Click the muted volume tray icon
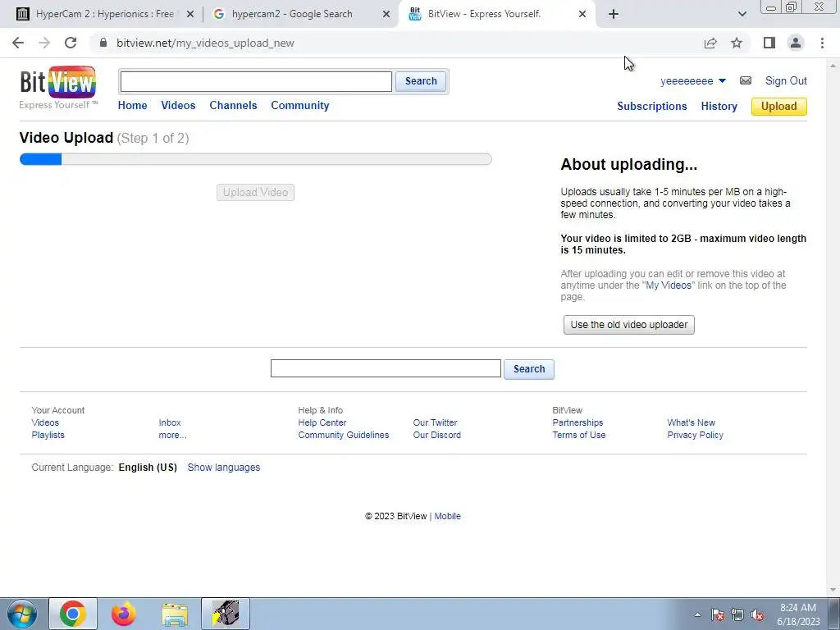 pos(757,614)
